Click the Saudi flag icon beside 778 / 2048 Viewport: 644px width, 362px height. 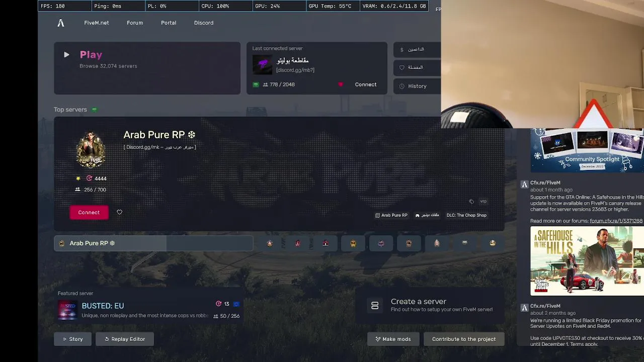(x=256, y=84)
